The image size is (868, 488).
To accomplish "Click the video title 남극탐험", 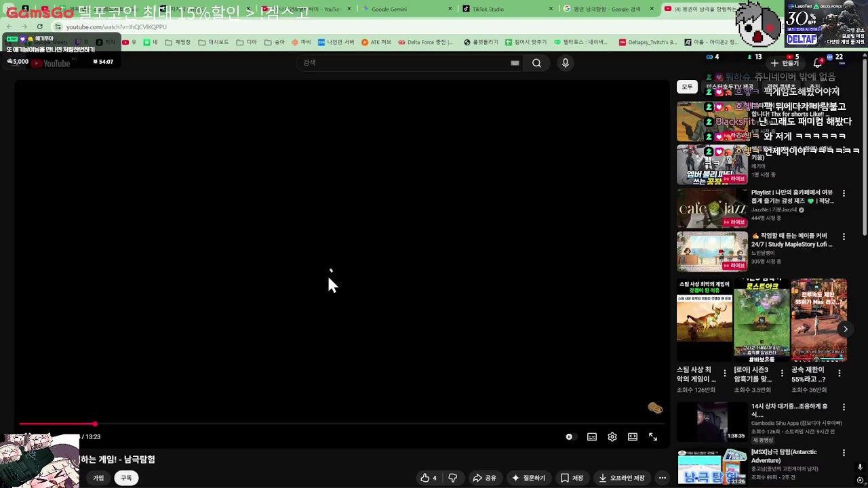I will [x=117, y=460].
